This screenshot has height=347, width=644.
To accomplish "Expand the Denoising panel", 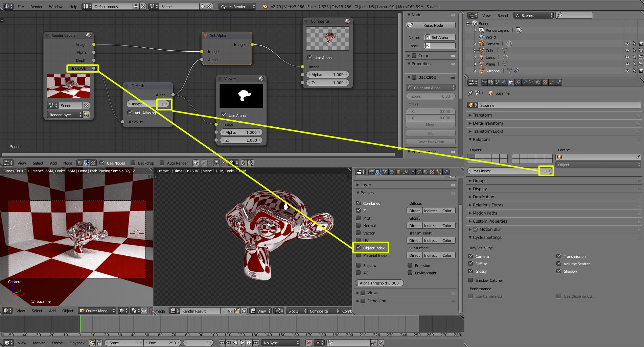I will pos(377,301).
